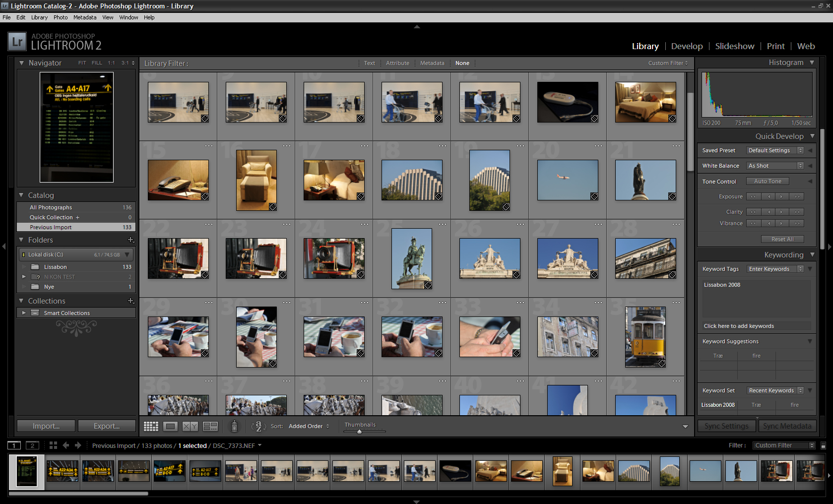
Task: Adjust the Thumbnails size slider
Action: [x=360, y=432]
